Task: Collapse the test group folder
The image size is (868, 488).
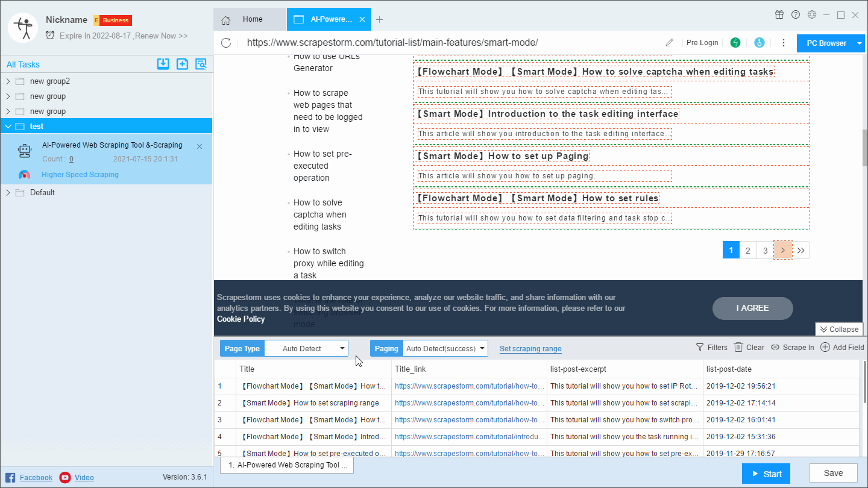Action: (8, 127)
